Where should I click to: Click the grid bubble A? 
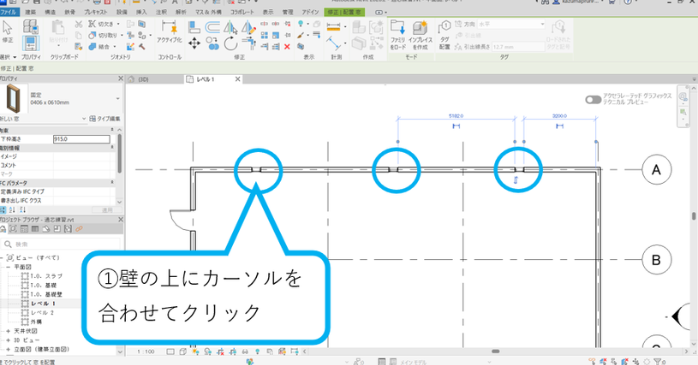656,170
